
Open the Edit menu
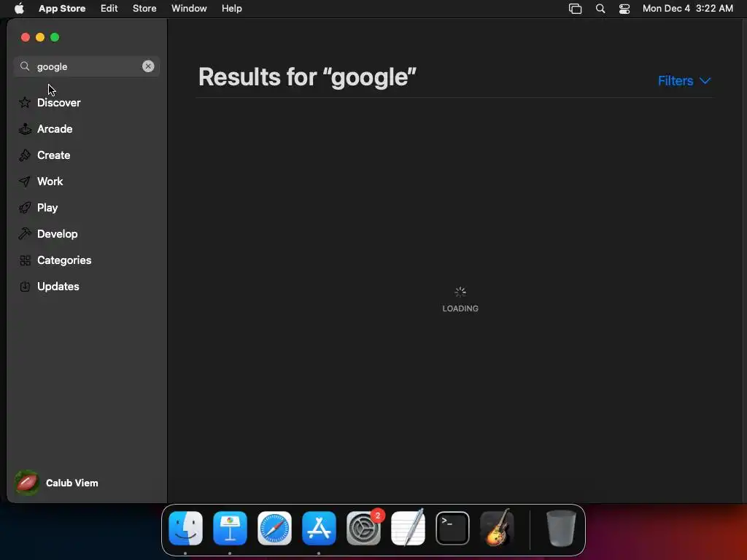pyautogui.click(x=109, y=9)
